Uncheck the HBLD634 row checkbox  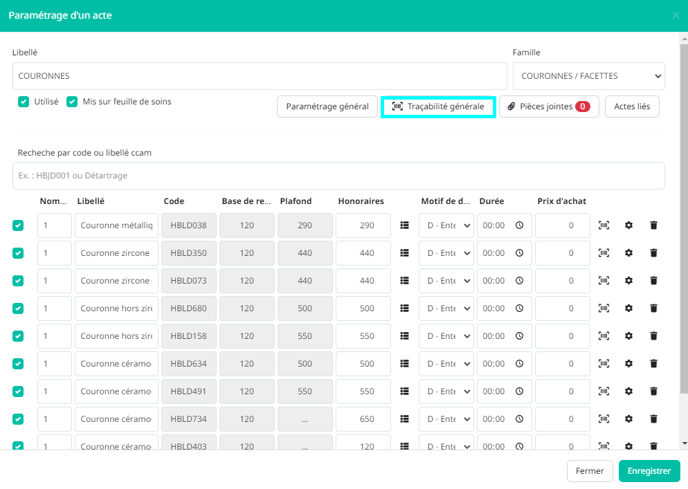pos(18,364)
